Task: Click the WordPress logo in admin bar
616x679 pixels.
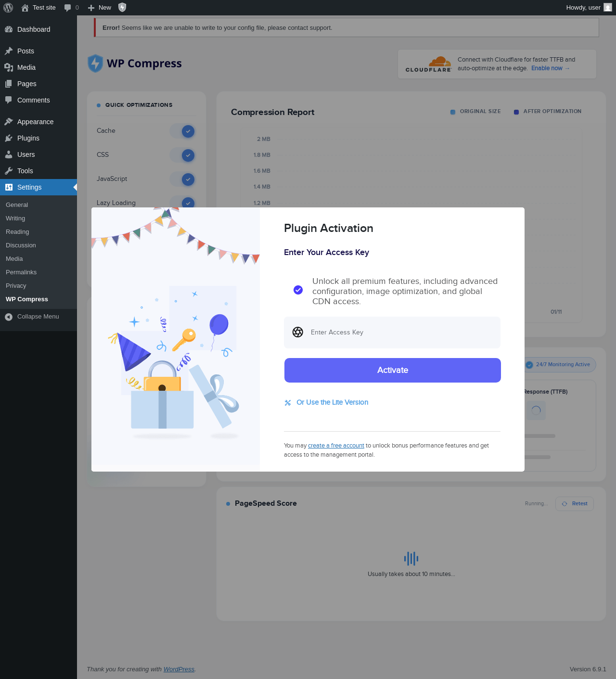Action: (x=8, y=8)
